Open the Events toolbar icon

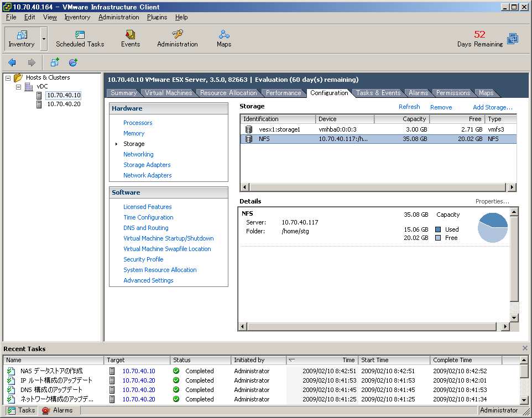click(x=131, y=39)
